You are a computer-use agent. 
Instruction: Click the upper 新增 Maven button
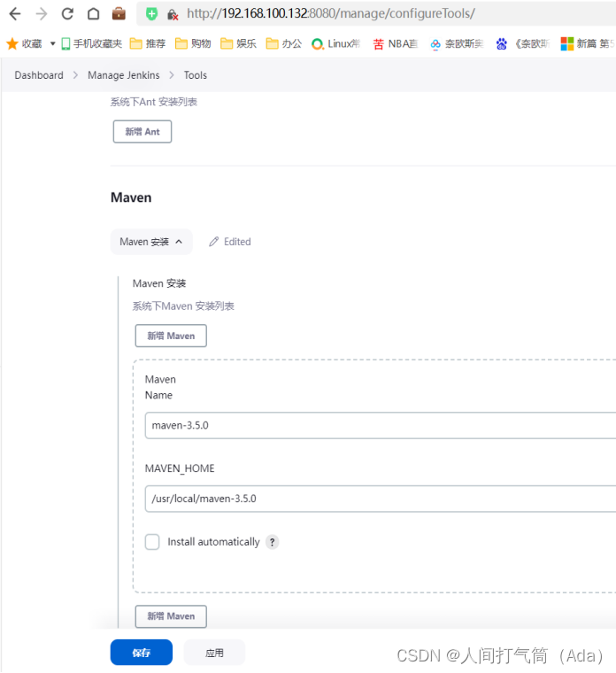tap(171, 336)
